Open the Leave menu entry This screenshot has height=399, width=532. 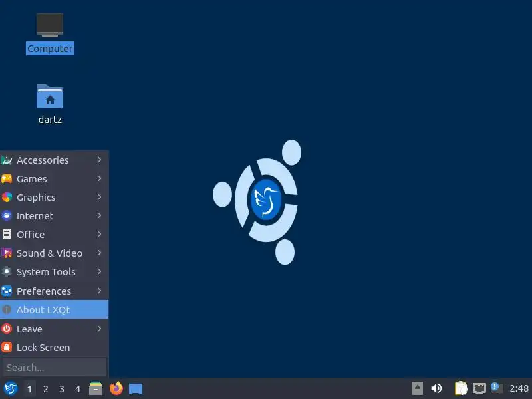[55, 329]
